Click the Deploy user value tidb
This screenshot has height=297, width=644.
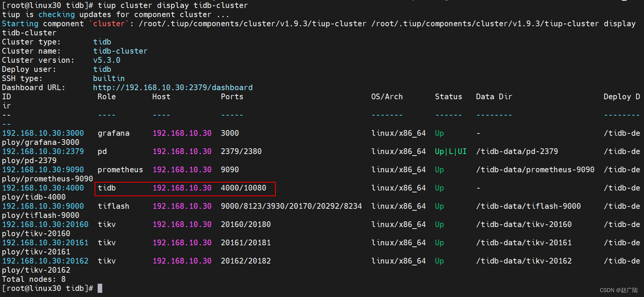coord(102,69)
